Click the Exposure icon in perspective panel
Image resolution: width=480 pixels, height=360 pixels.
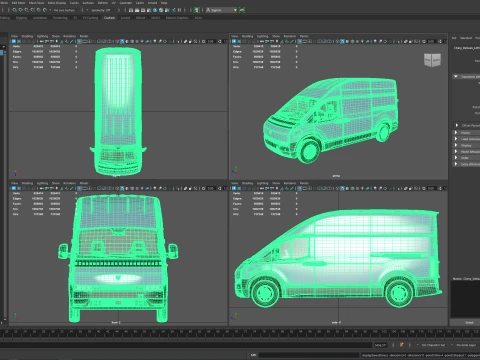click(x=424, y=41)
